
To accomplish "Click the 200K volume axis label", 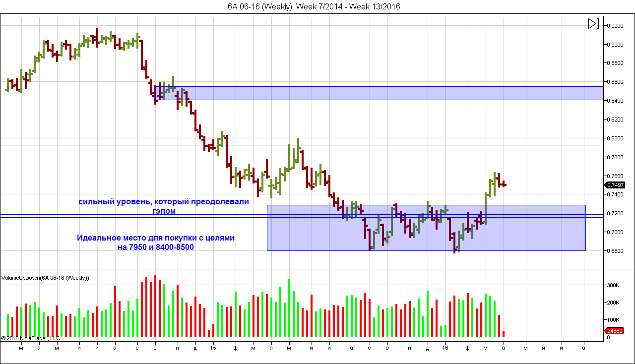I will [613, 303].
